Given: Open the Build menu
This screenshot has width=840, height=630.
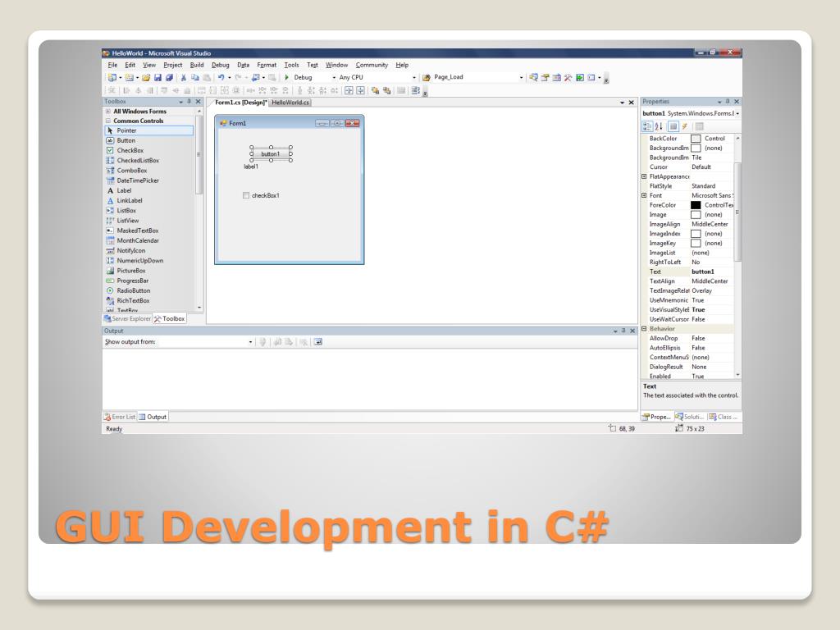Looking at the screenshot, I should (197, 66).
